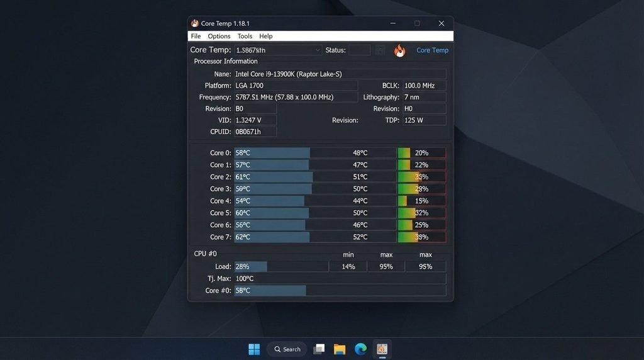644x360 pixels.
Task: Click the Platform value LGA 1700
Action: point(296,86)
